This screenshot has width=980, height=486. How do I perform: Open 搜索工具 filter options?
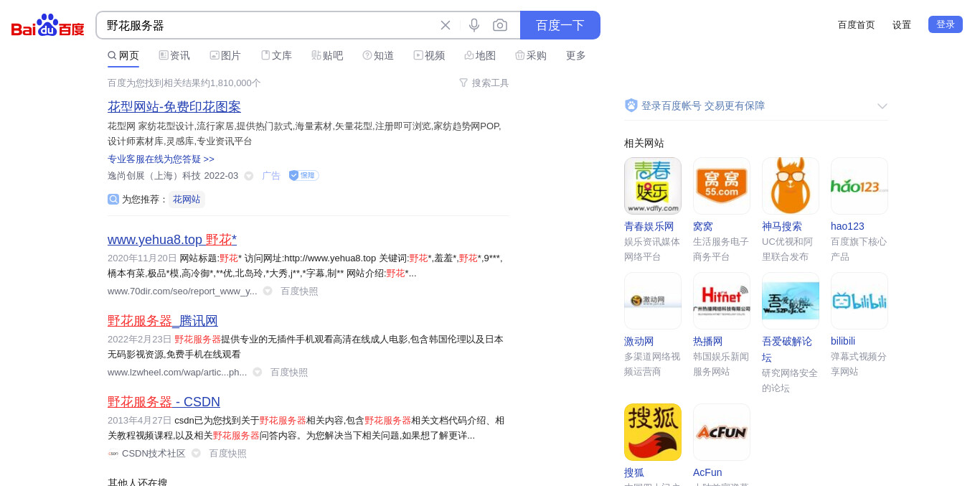click(x=484, y=83)
